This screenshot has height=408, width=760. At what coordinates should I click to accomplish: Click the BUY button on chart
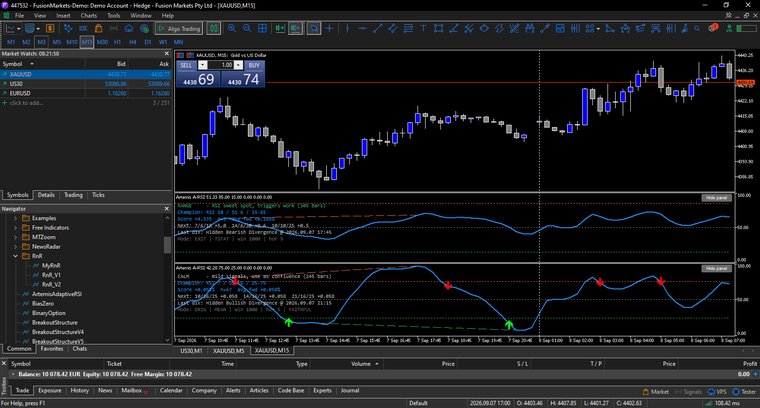[253, 65]
